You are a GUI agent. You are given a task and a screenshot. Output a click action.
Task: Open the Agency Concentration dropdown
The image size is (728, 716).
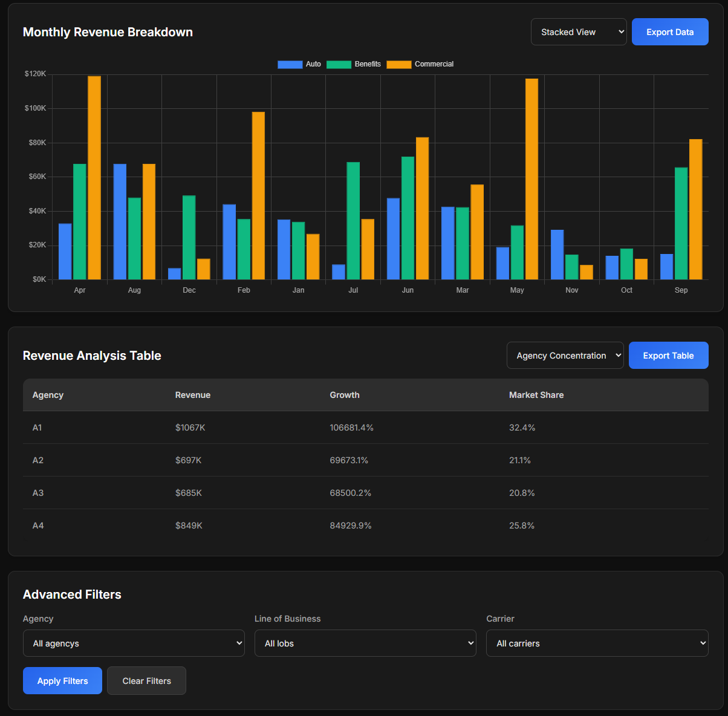click(565, 356)
